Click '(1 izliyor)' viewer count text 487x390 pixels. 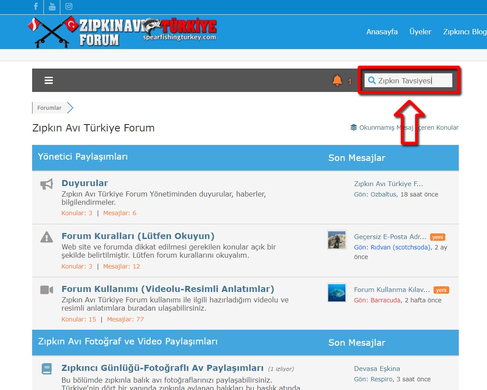click(281, 369)
